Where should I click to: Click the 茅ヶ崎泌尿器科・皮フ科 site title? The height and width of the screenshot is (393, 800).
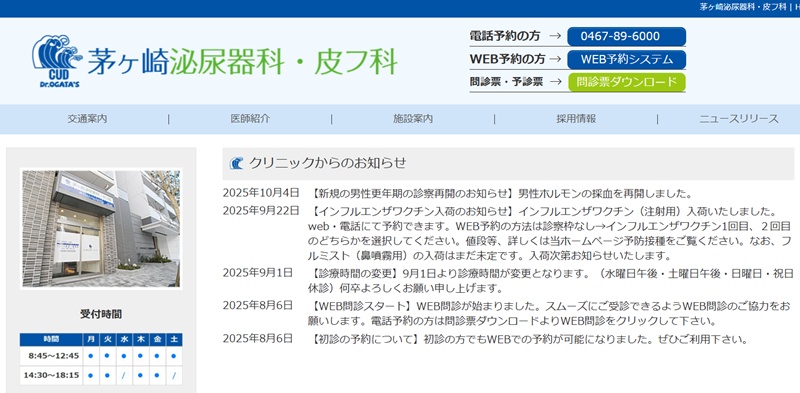[242, 62]
